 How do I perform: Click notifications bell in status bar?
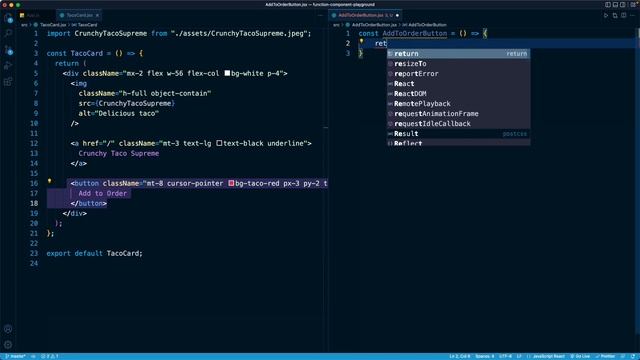(x=633, y=356)
